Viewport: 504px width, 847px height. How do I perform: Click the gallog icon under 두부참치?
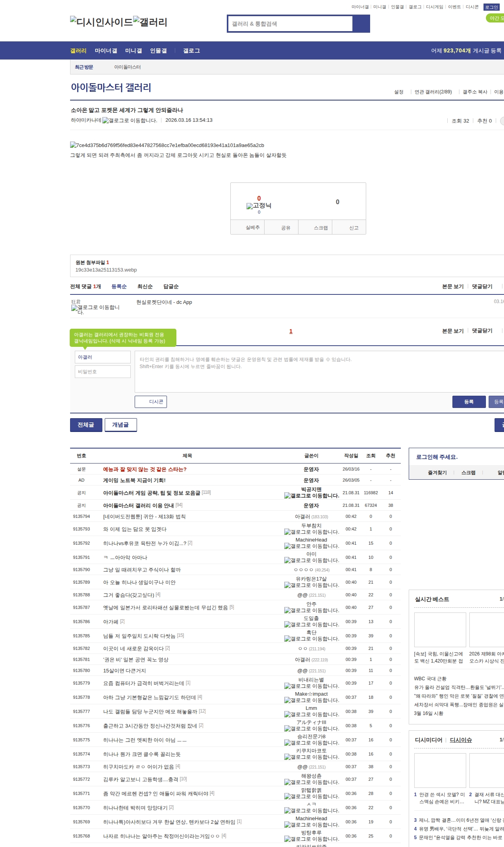point(311,532)
